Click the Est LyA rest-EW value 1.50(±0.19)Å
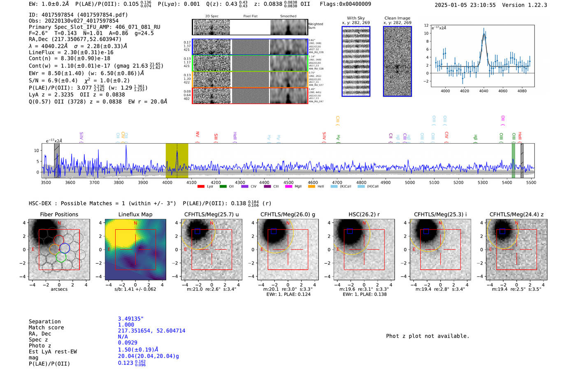 (138, 350)
